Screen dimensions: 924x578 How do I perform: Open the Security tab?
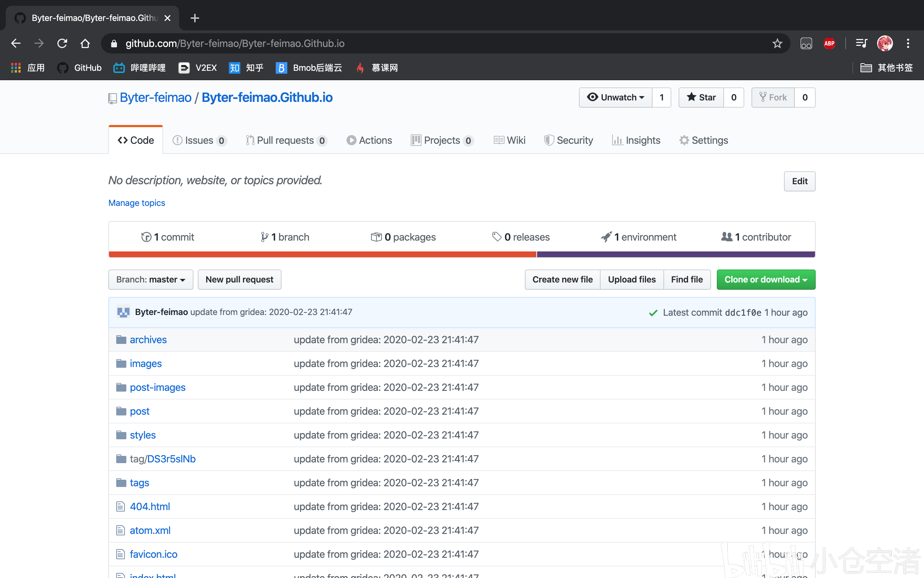[568, 140]
